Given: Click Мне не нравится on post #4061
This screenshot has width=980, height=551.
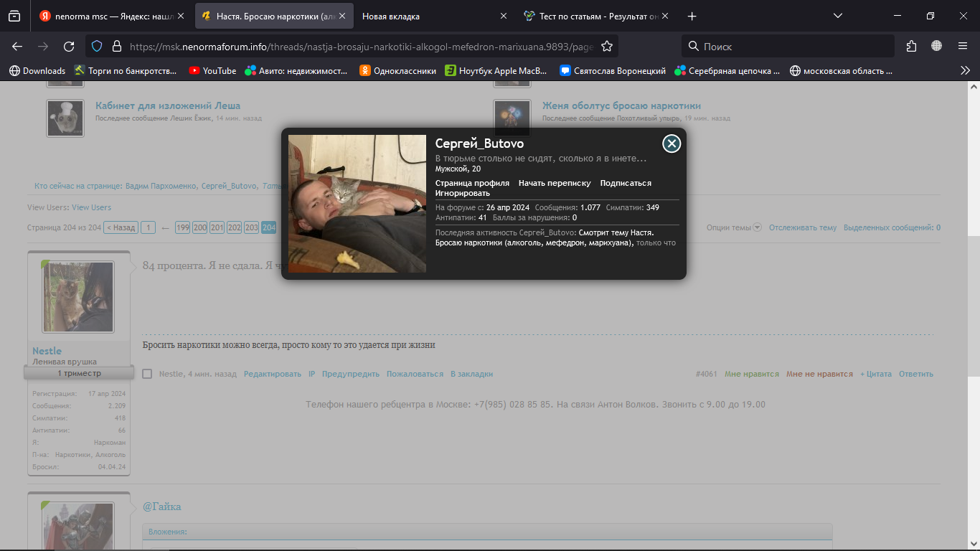Looking at the screenshot, I should point(819,374).
